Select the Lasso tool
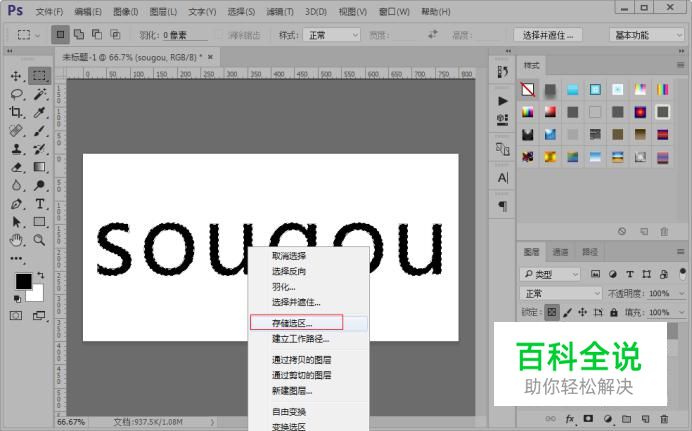692x431 pixels. coord(16,94)
